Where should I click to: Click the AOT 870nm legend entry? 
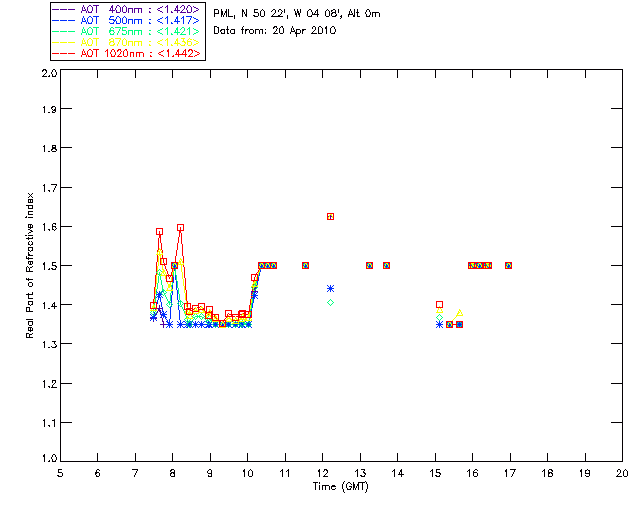pos(126,42)
